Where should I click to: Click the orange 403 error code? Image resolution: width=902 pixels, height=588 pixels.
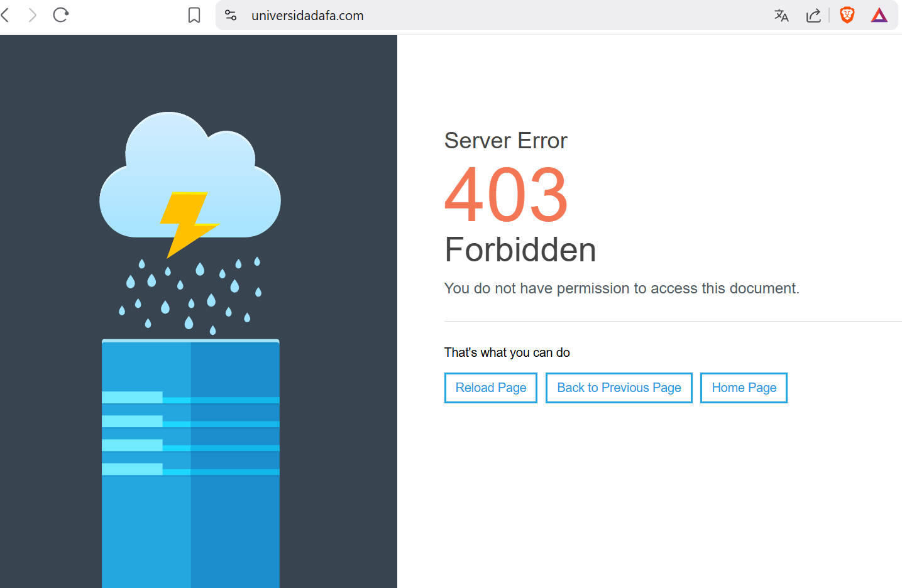[x=506, y=195]
